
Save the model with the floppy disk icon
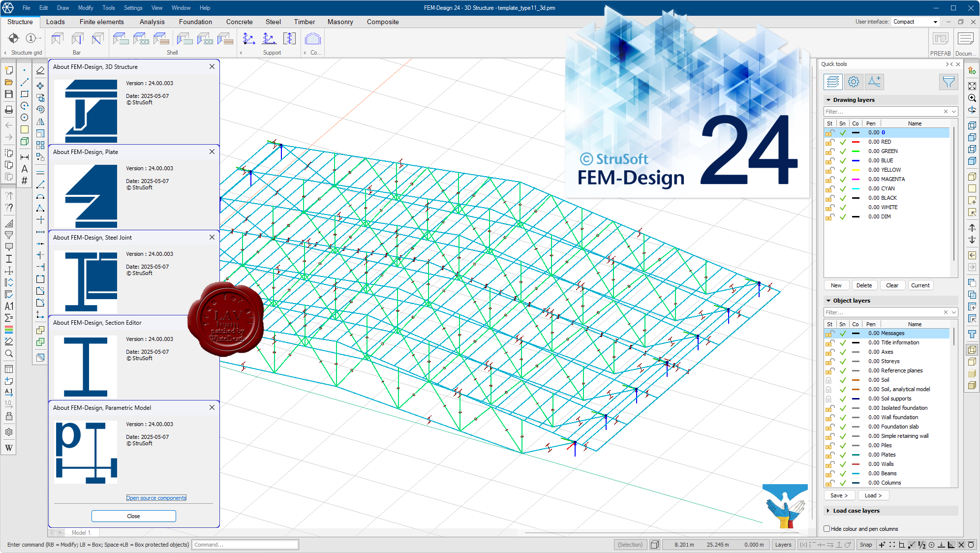tap(9, 94)
